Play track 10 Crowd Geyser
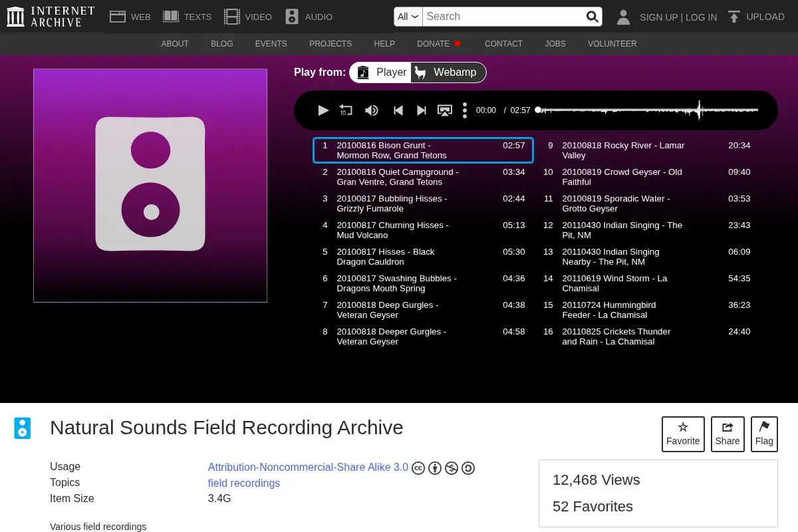This screenshot has width=798, height=532. (648, 177)
